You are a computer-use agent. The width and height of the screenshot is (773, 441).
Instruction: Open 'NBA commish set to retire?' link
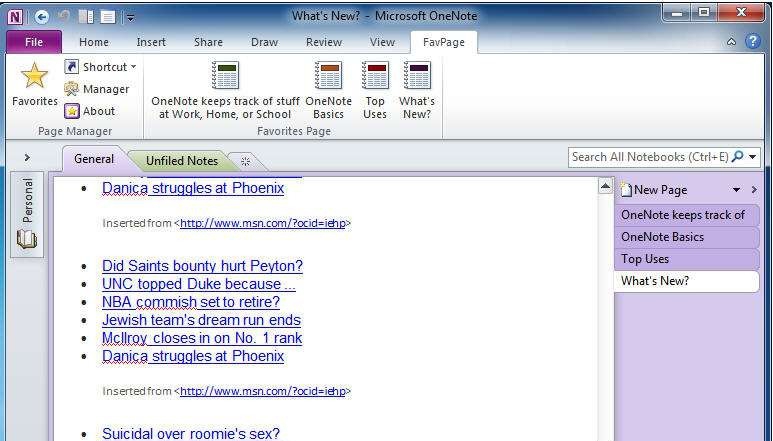[x=191, y=302]
